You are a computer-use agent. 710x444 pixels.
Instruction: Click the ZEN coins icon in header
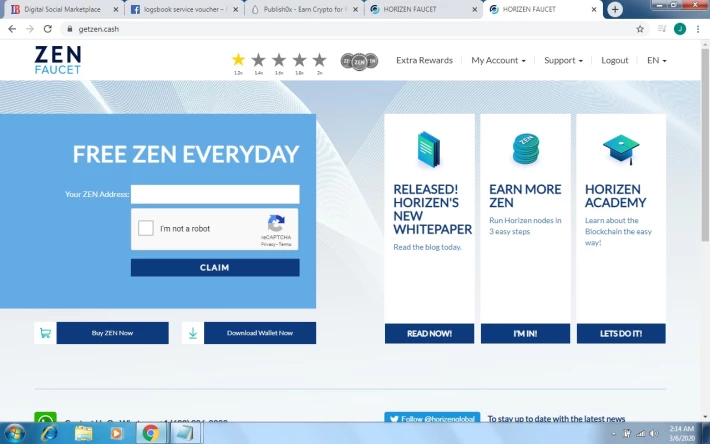359,61
